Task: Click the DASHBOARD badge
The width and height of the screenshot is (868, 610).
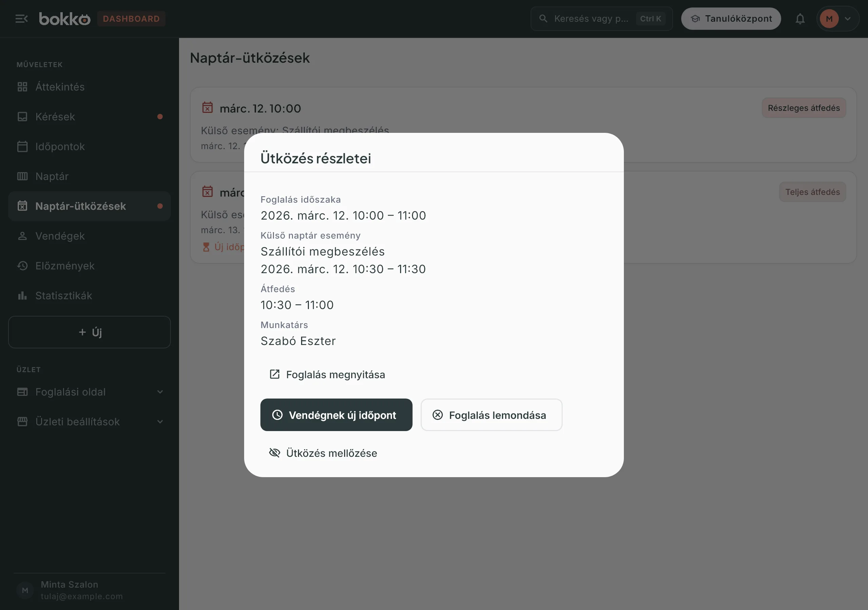Action: tap(131, 19)
